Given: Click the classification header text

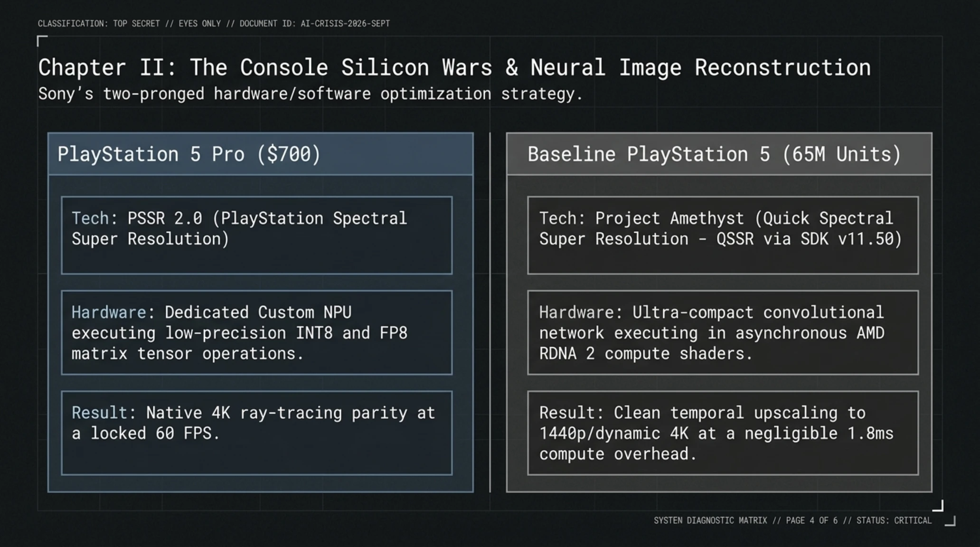Looking at the screenshot, I should pos(214,23).
